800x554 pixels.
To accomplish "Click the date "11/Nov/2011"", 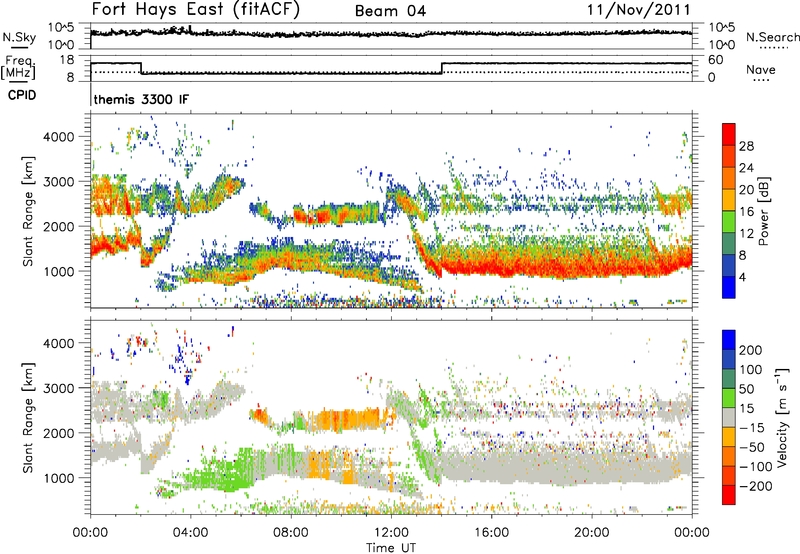I will point(639,9).
